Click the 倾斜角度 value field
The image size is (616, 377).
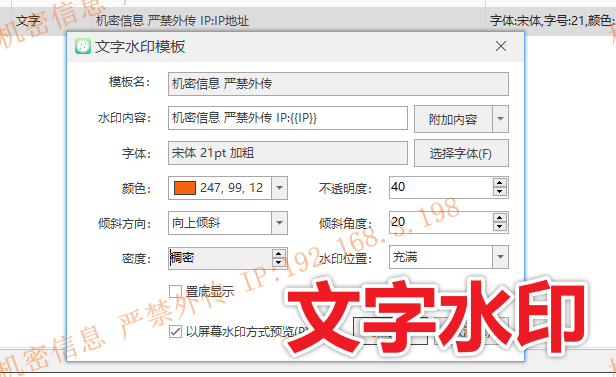(441, 222)
